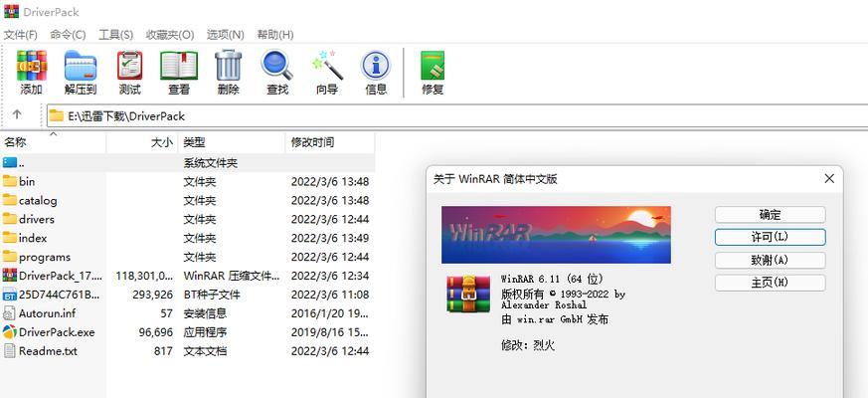Screen dimensions: 868x398
Task: Click the '应用程序' type cell
Action: [205, 332]
